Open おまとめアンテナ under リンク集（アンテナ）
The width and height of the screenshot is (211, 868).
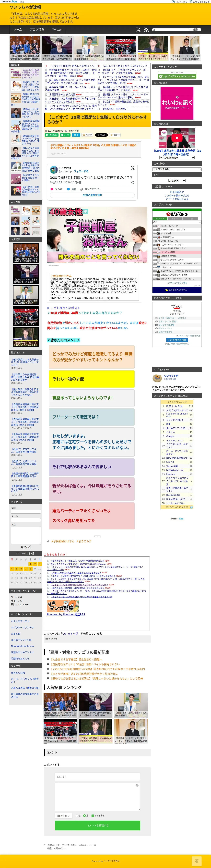20,621
